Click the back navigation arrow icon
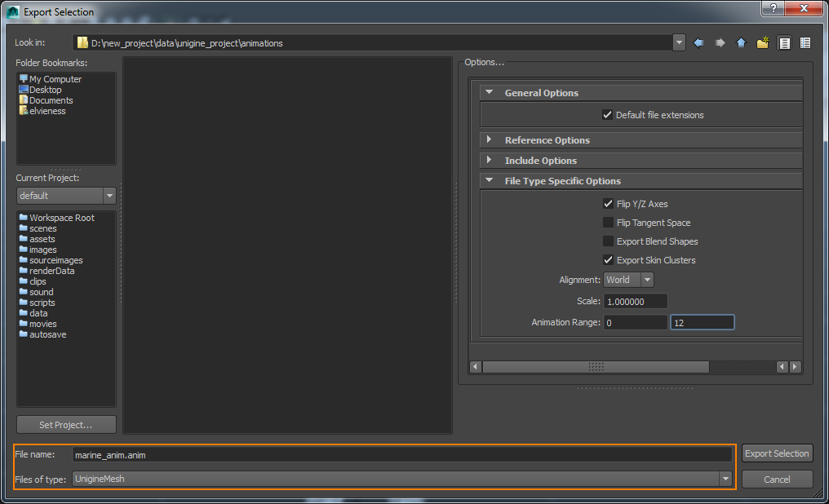 [698, 43]
